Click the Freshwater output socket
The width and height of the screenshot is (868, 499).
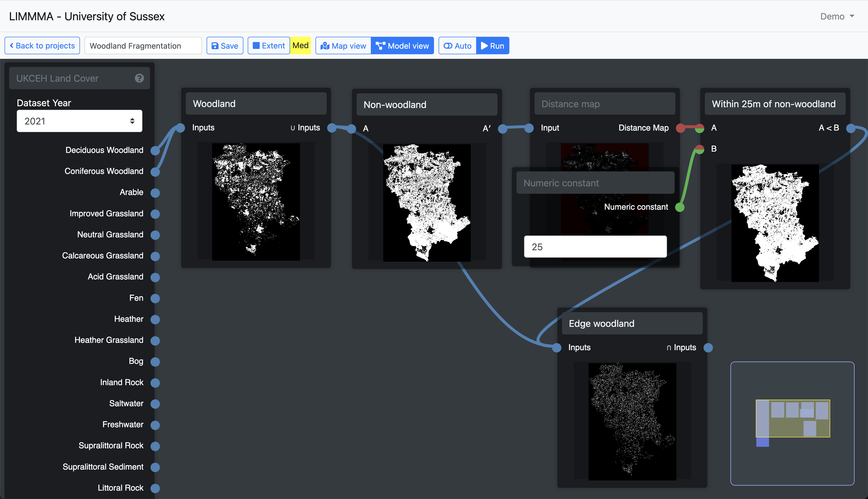click(x=155, y=425)
